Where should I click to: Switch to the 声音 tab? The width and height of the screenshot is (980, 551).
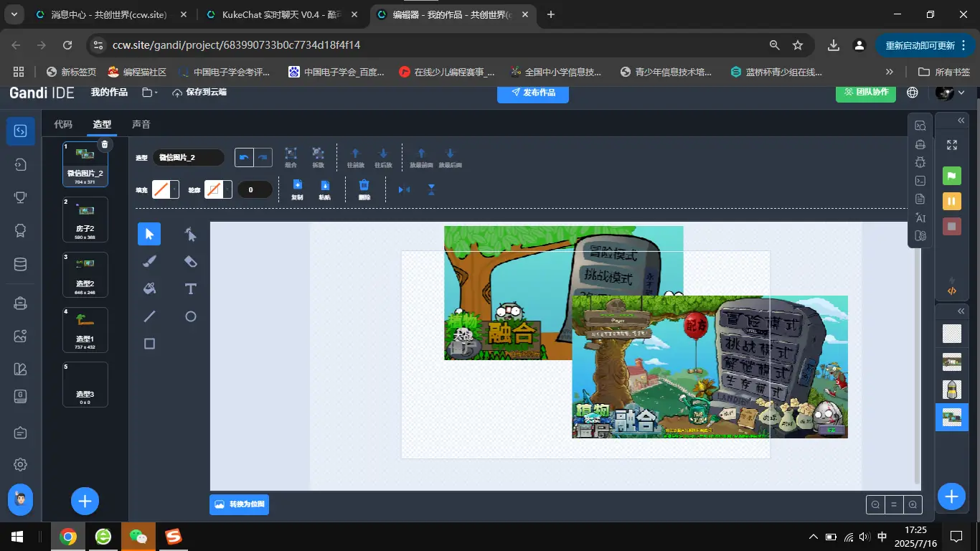point(141,124)
